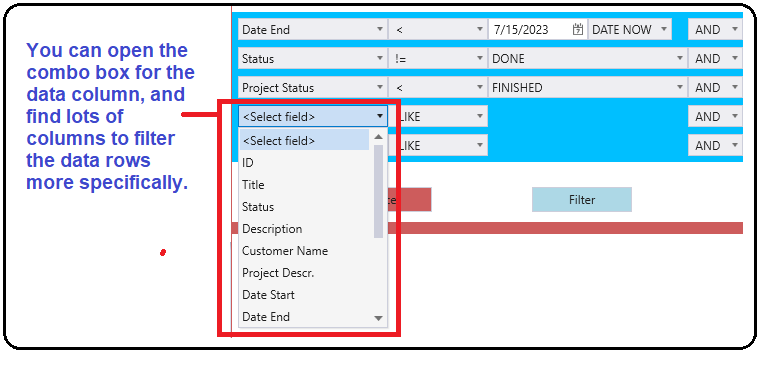Image resolution: width=765 pixels, height=376 pixels.
Task: Open the Project Status field combo box
Action: (x=313, y=88)
